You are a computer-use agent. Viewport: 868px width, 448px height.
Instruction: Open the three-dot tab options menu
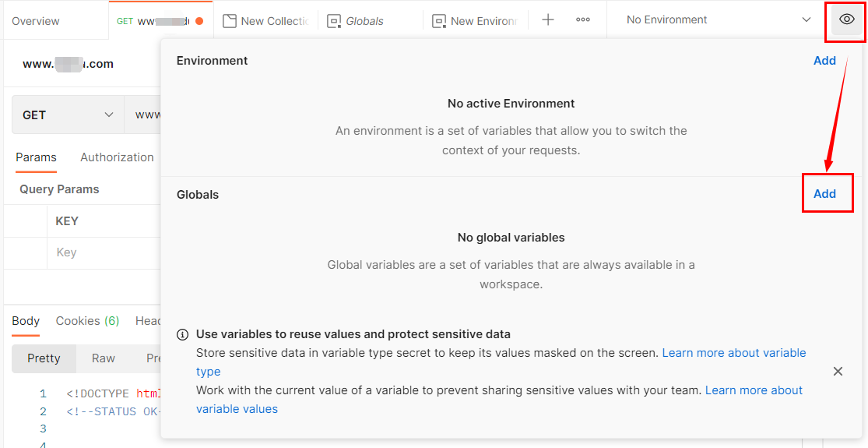[x=583, y=20]
